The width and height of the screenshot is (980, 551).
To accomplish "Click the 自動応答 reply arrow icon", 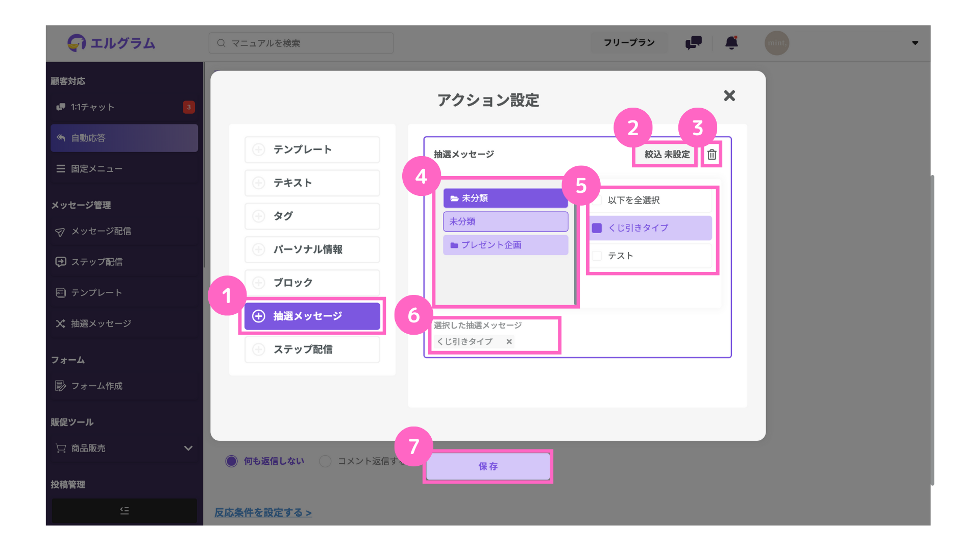I will [x=61, y=138].
